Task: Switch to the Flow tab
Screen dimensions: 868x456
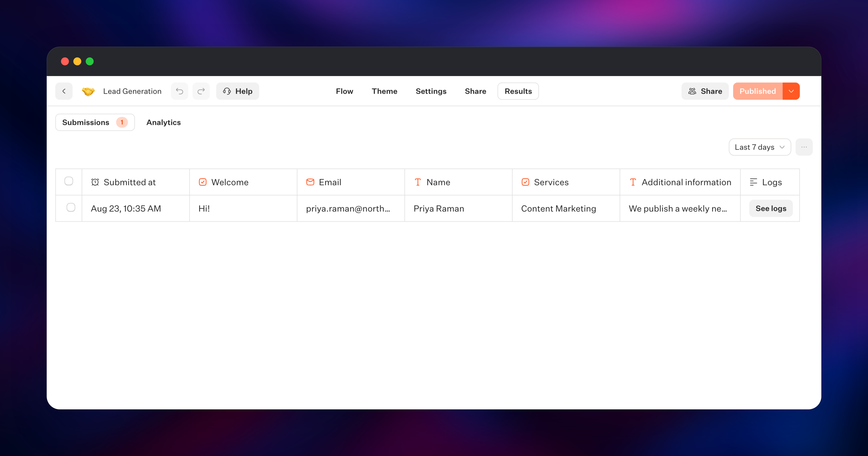Action: coord(344,91)
